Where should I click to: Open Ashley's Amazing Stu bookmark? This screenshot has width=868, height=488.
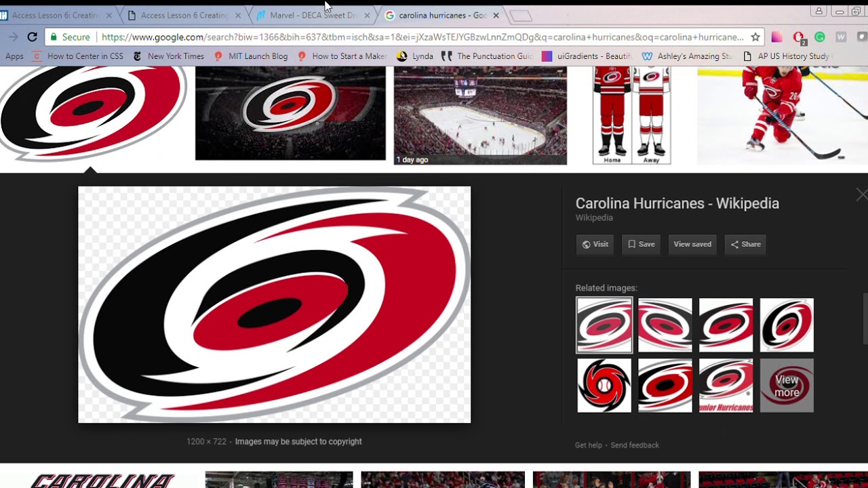(688, 56)
